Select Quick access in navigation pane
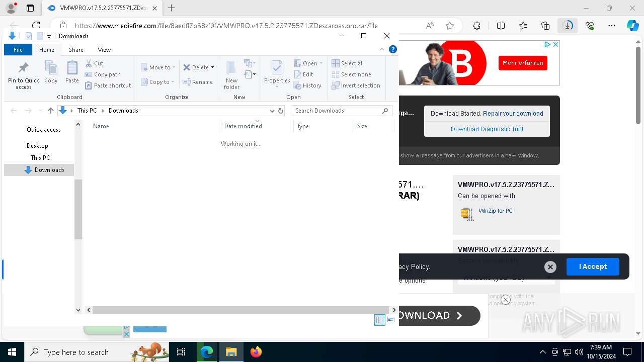Screen dimensions: 644x362 click(x=44, y=130)
